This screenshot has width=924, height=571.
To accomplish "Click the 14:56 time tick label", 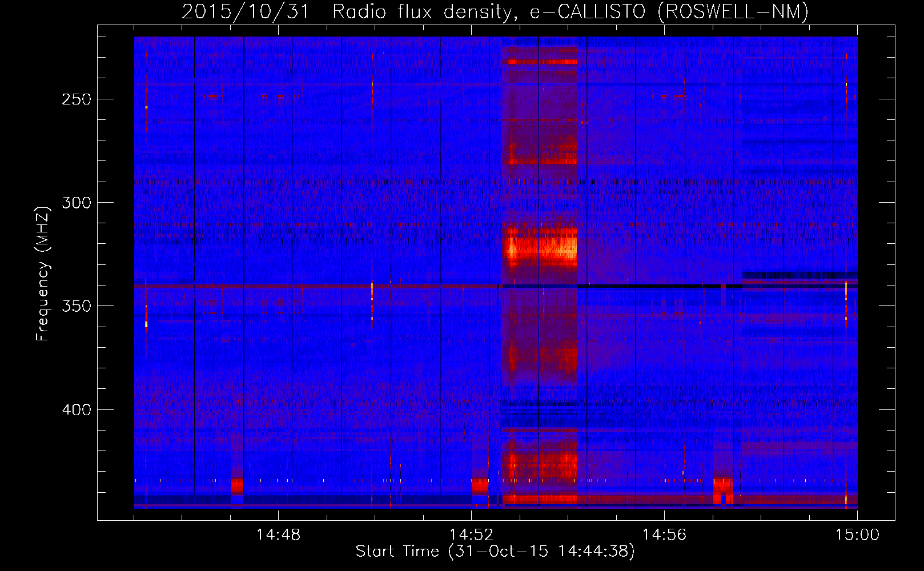I will (x=664, y=535).
